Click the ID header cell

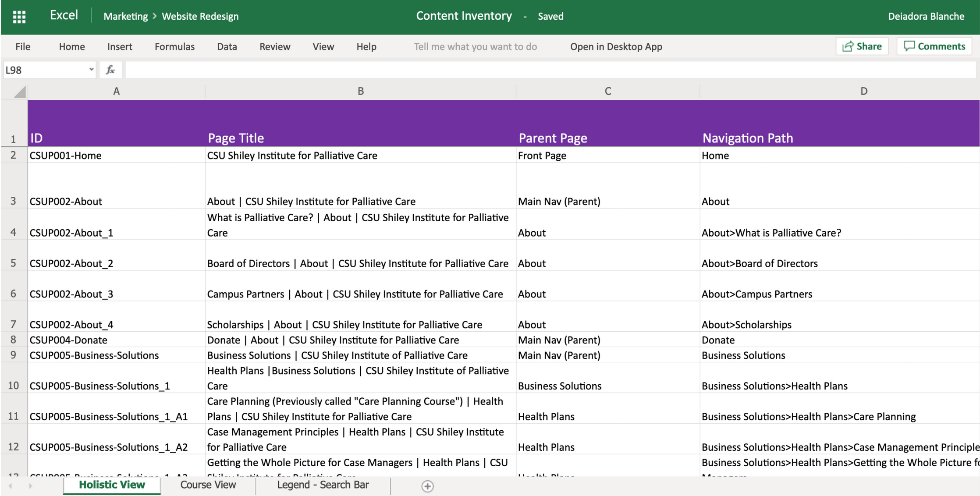pos(116,123)
